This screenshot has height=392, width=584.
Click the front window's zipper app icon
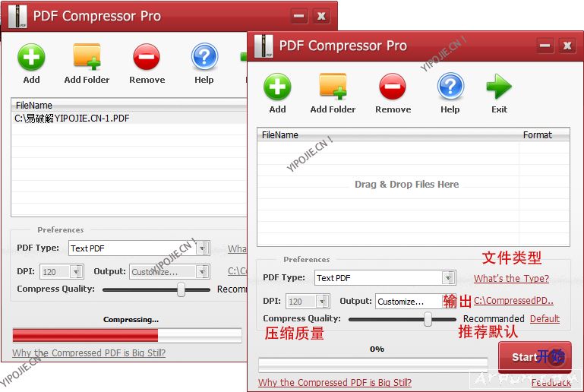tap(264, 46)
